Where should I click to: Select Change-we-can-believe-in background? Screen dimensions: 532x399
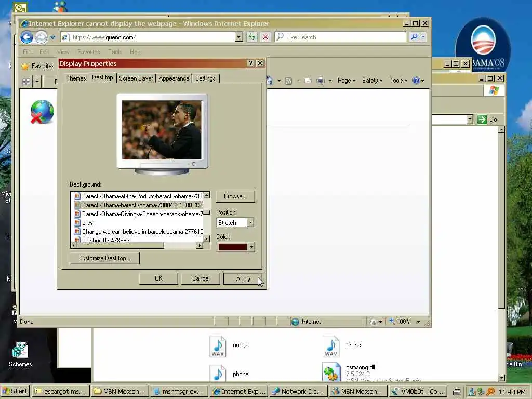point(138,232)
